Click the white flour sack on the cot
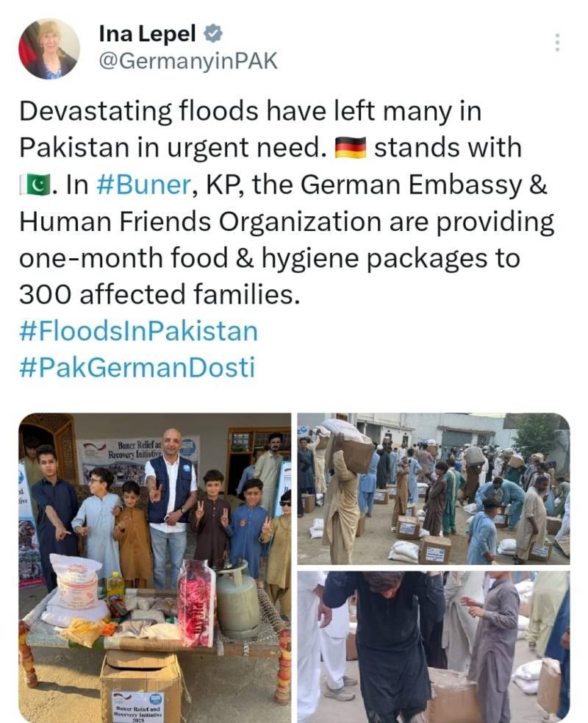 tap(75, 582)
